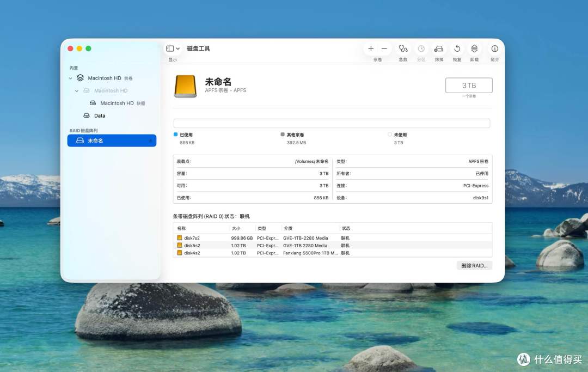Click the drive icon beside Macintosh HD 快照
The image size is (588, 372).
pyautogui.click(x=93, y=103)
